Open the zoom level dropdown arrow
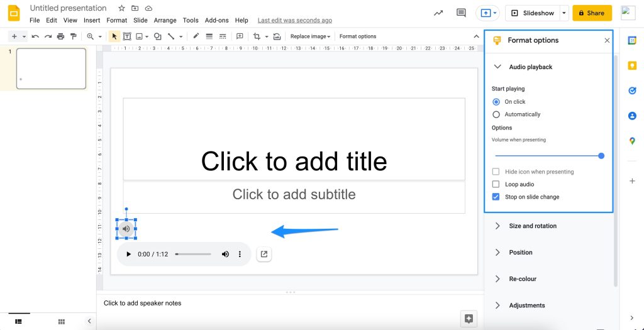Viewport: 644px width, 330px height. pyautogui.click(x=100, y=36)
